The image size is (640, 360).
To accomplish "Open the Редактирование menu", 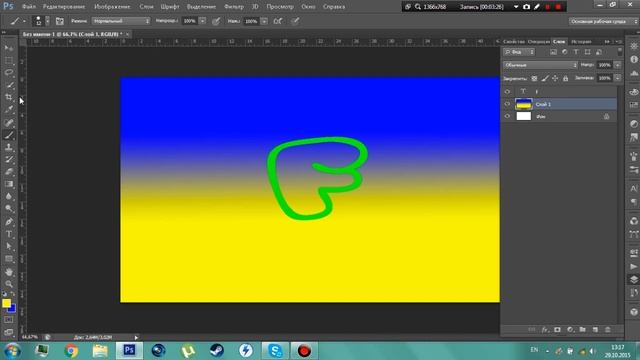I will (64, 7).
